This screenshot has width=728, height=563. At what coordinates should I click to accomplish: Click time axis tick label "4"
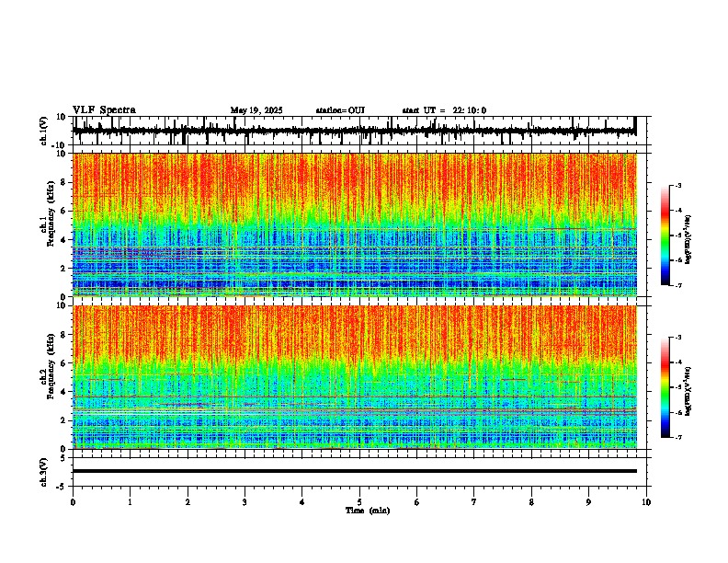click(302, 502)
